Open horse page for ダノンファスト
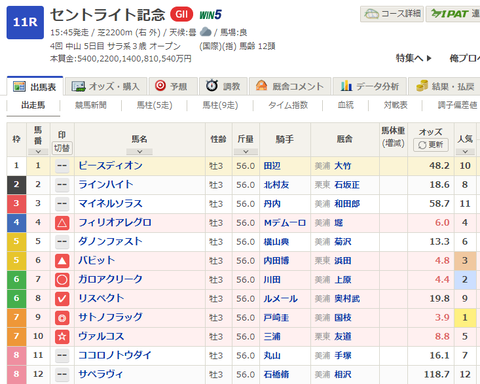 [x=110, y=242]
